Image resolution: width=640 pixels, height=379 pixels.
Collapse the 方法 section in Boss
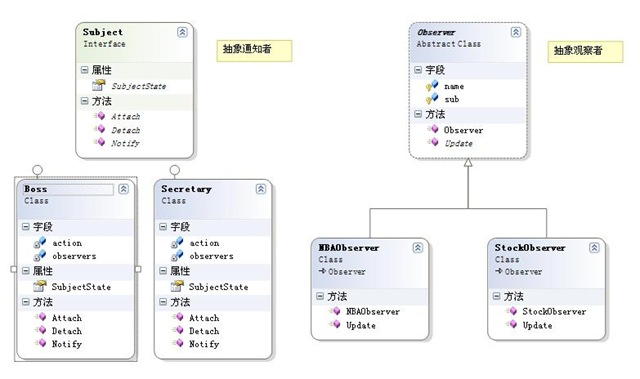(x=26, y=301)
